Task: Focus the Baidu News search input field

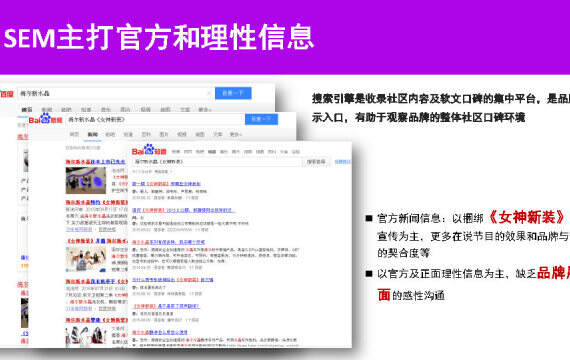Action: 155,119
